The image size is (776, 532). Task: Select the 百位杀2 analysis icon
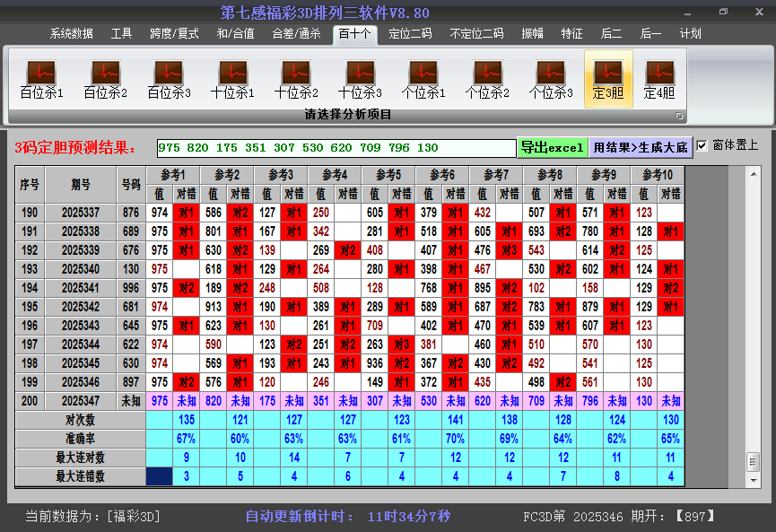(x=105, y=79)
